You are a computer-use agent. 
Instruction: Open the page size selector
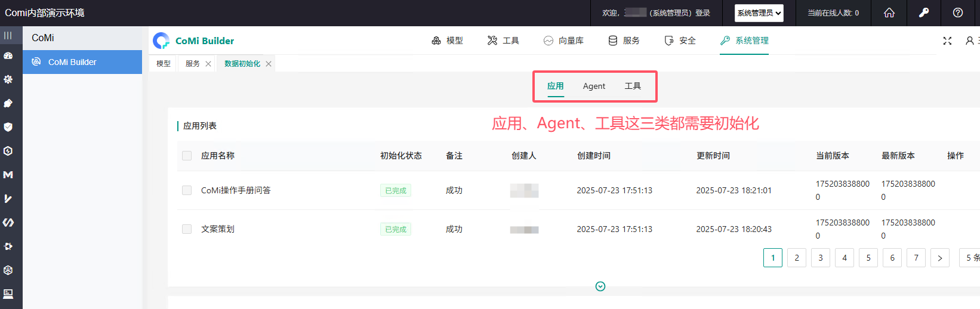click(x=970, y=258)
